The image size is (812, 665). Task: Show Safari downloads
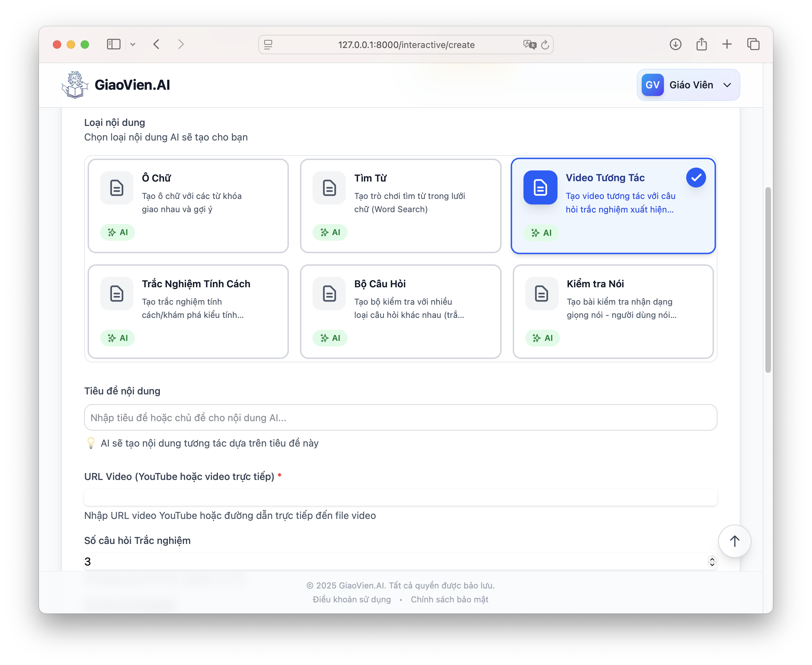point(675,45)
